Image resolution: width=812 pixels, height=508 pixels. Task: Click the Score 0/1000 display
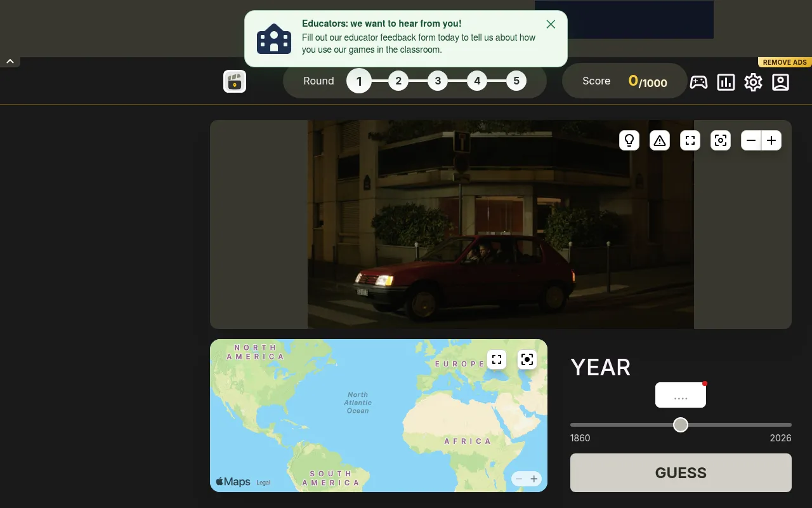pos(625,81)
